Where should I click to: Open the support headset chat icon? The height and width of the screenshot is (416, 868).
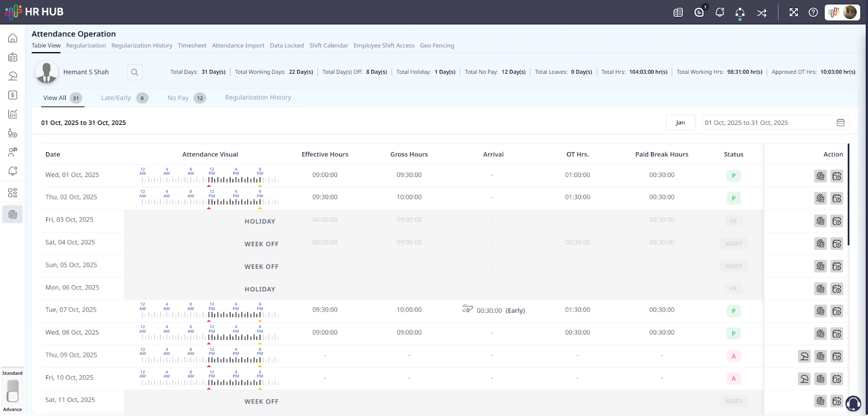[853, 403]
